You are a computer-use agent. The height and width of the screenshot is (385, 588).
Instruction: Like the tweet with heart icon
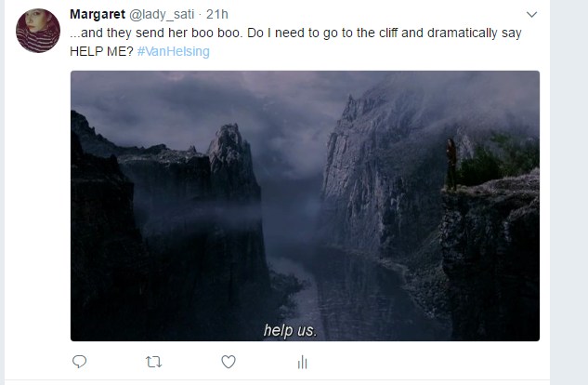[229, 362]
